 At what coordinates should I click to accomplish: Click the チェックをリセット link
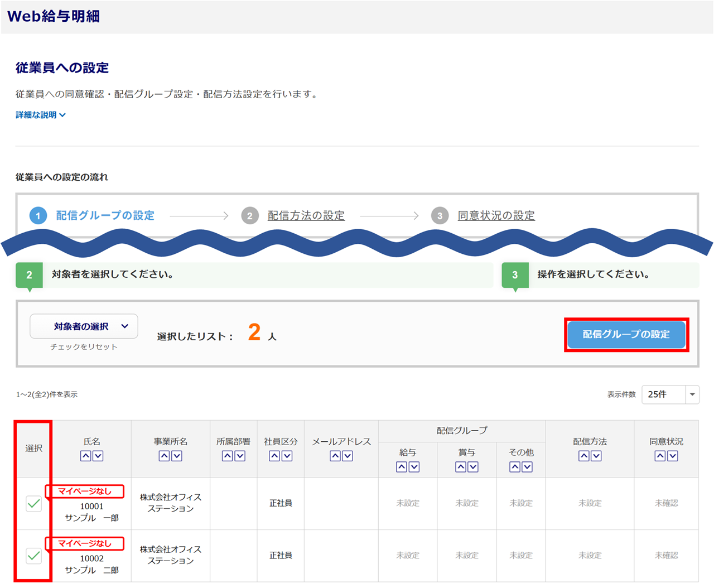click(84, 347)
